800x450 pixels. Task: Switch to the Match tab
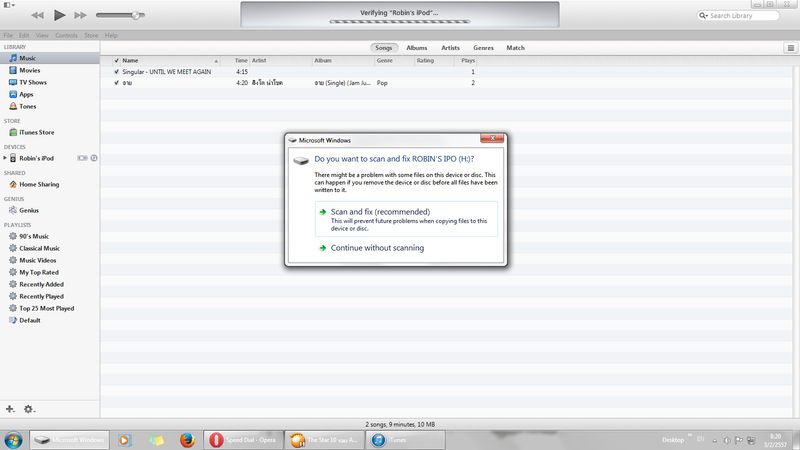tap(515, 47)
